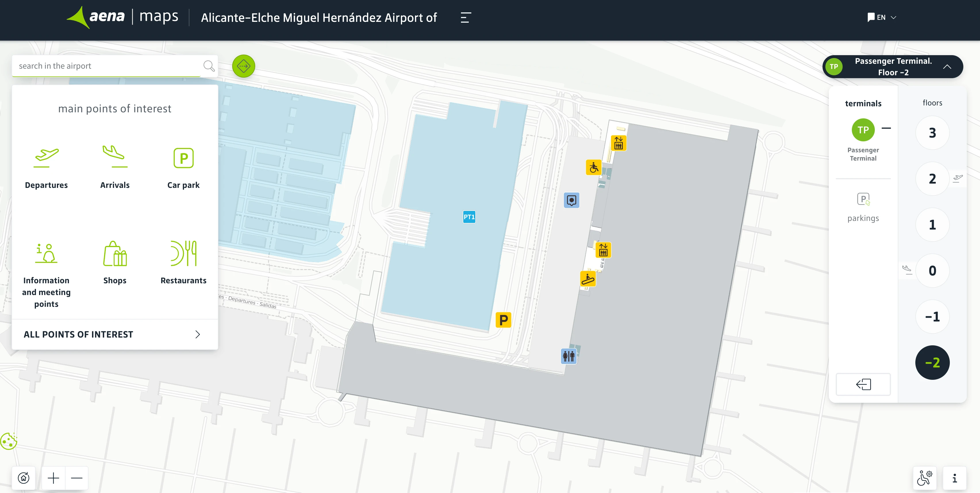Open accessibility options in the bottom right corner

(925, 478)
